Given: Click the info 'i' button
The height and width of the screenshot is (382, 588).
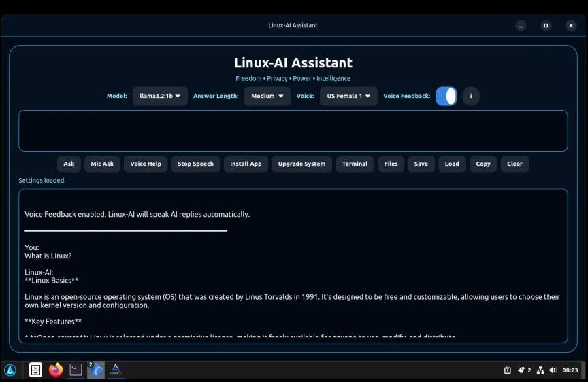Looking at the screenshot, I should [471, 96].
